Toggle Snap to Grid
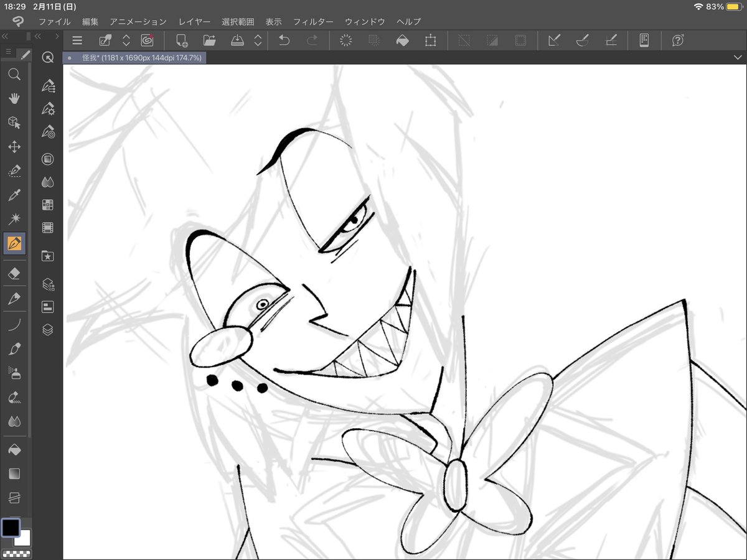Screen dimensions: 747x560 (x=611, y=40)
